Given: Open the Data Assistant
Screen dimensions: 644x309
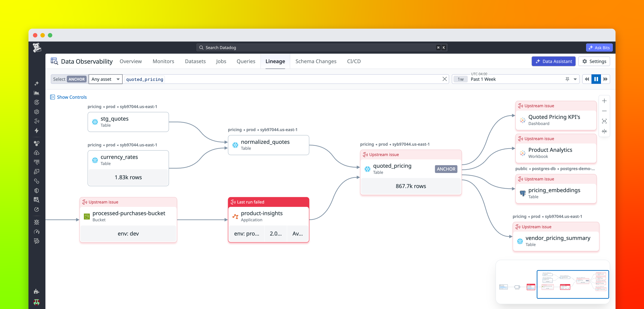Looking at the screenshot, I should [x=554, y=61].
